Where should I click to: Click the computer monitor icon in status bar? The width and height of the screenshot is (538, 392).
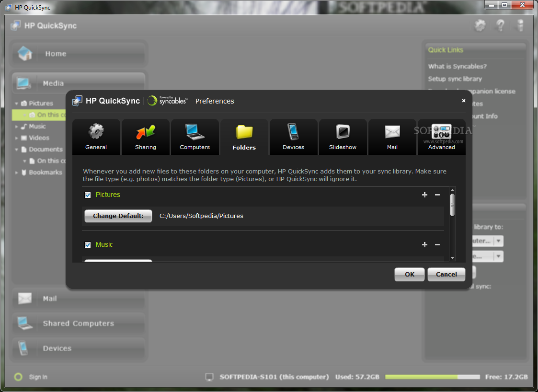click(209, 377)
